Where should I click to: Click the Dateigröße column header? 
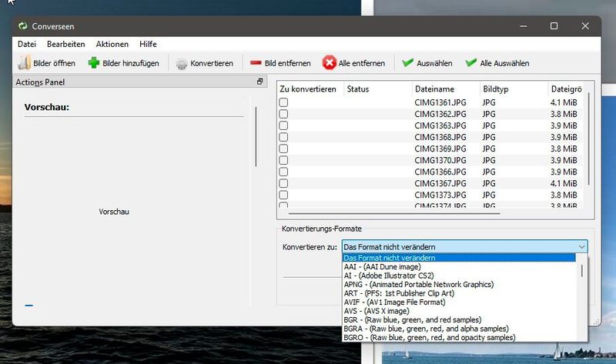pyautogui.click(x=566, y=89)
